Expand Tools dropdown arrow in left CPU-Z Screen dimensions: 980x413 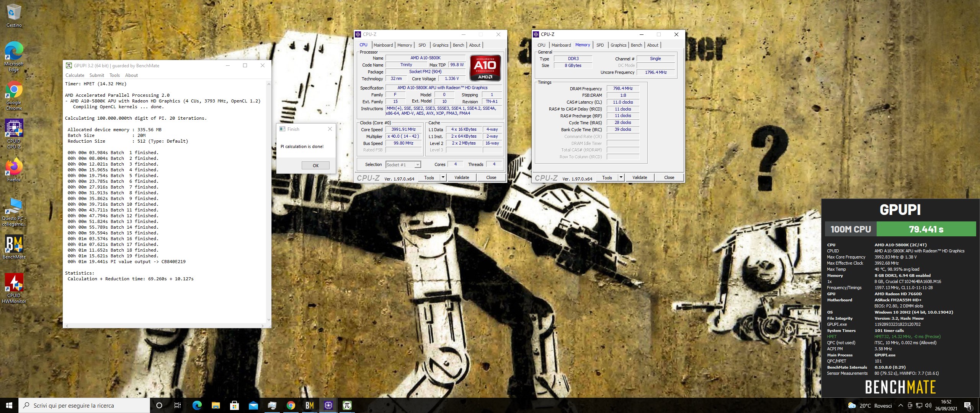tap(443, 177)
